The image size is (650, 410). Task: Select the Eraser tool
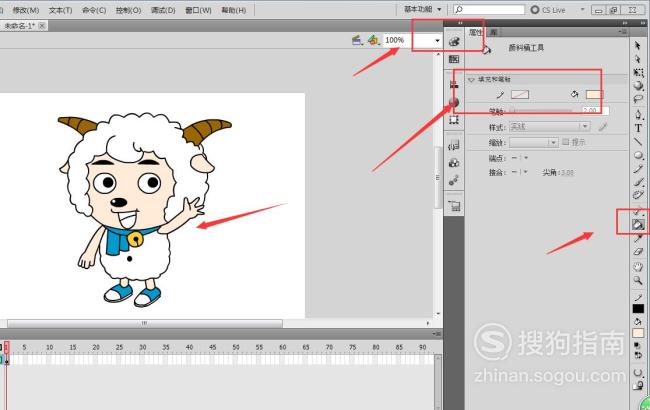coord(638,252)
